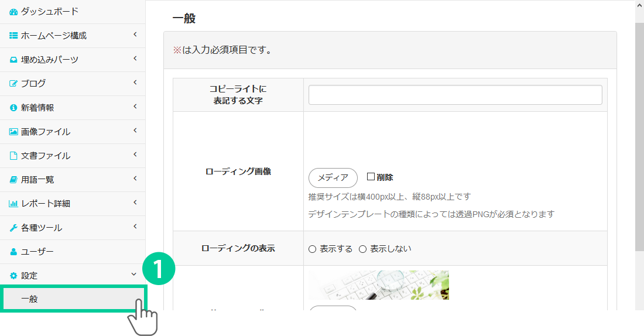Click into the コピーライト text input field

455,95
